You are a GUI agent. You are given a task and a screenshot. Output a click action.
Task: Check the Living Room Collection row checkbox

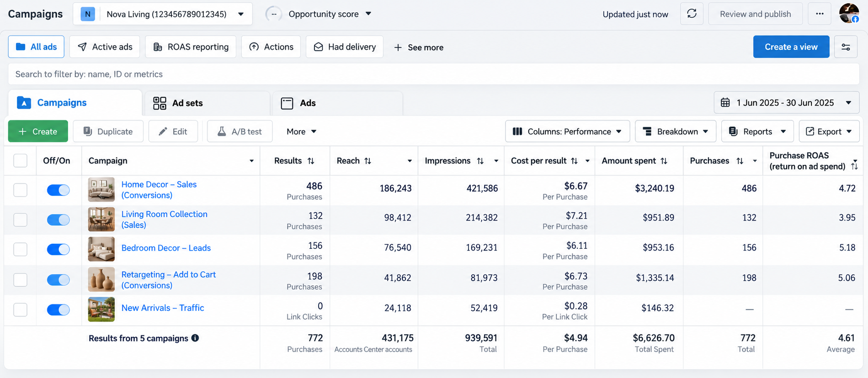20,220
